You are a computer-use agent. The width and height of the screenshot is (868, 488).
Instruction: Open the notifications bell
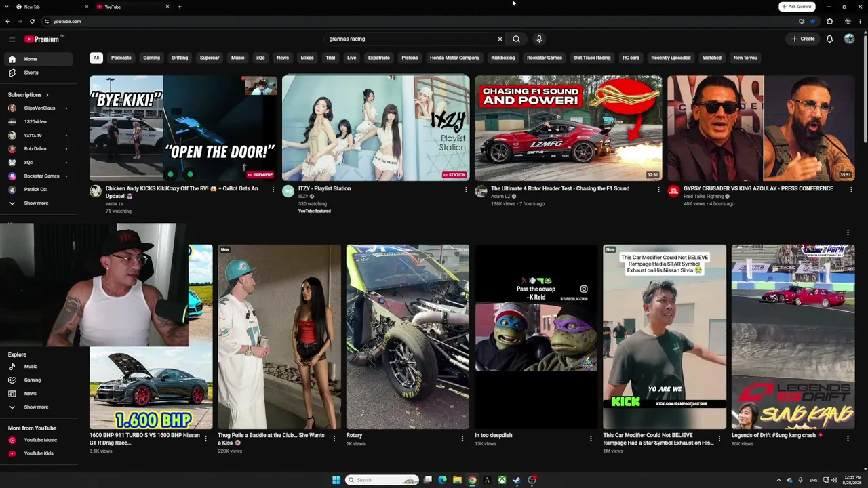(829, 39)
